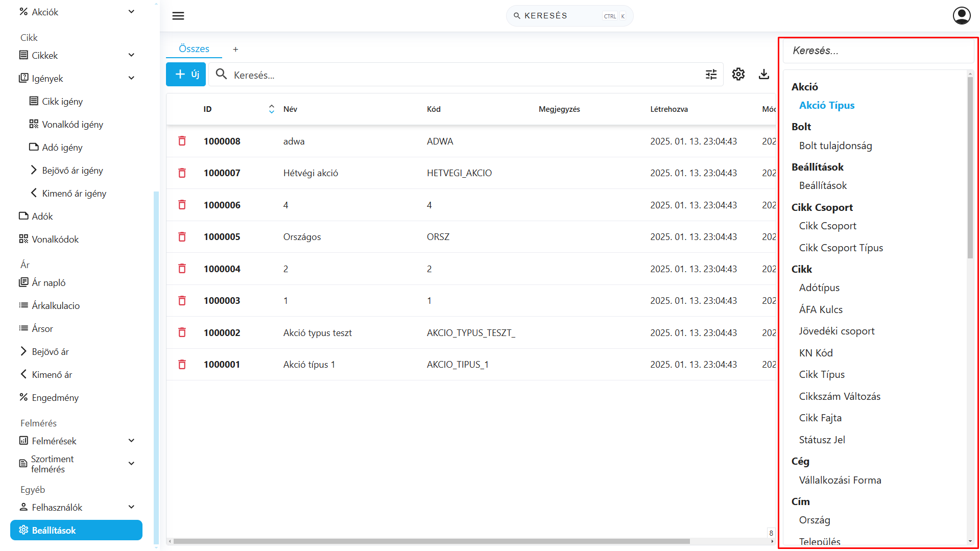
Task: Open Bolt tulajdonság settings
Action: click(x=835, y=146)
